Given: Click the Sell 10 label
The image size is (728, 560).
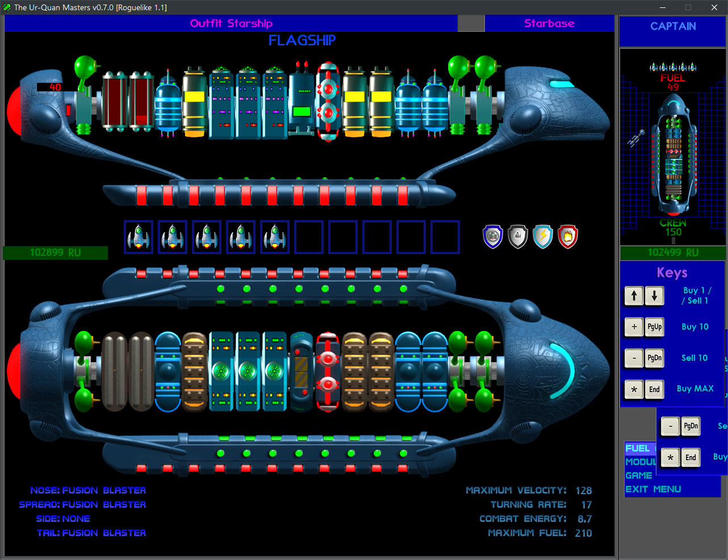Looking at the screenshot, I should [694, 358].
